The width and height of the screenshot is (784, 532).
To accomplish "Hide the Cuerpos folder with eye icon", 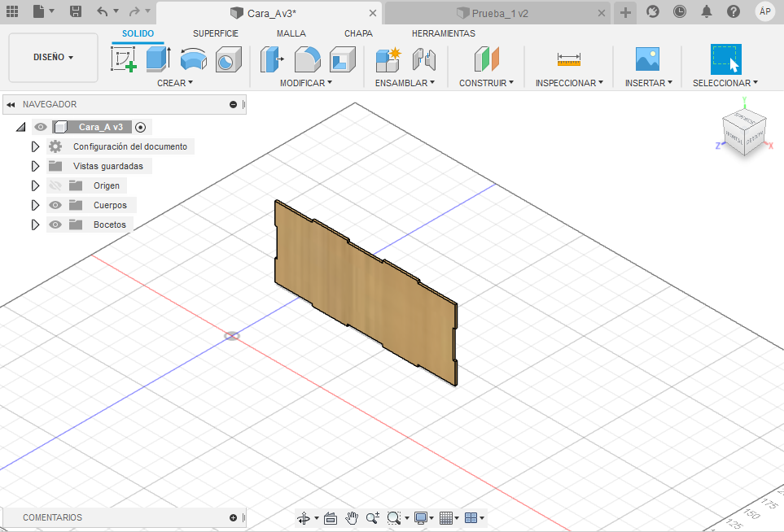I will (x=55, y=205).
